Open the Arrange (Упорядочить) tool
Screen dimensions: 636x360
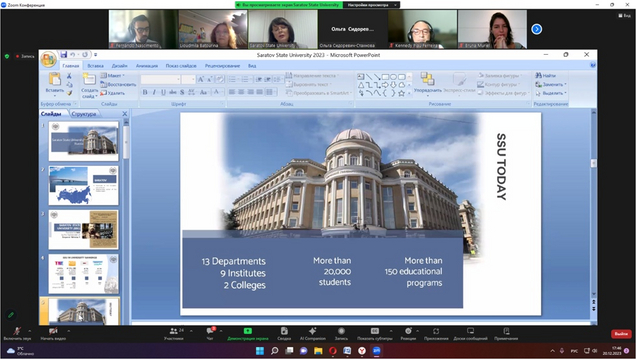coord(428,83)
